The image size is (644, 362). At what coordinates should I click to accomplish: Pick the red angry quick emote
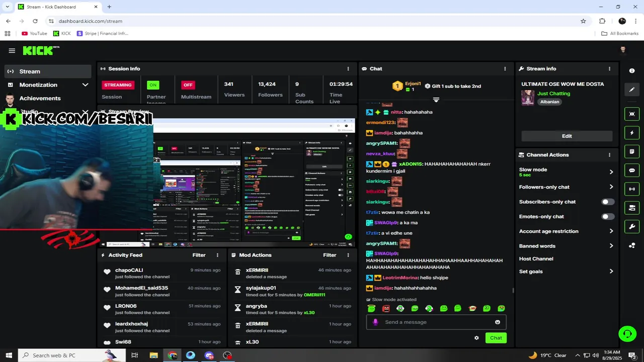tap(386, 308)
